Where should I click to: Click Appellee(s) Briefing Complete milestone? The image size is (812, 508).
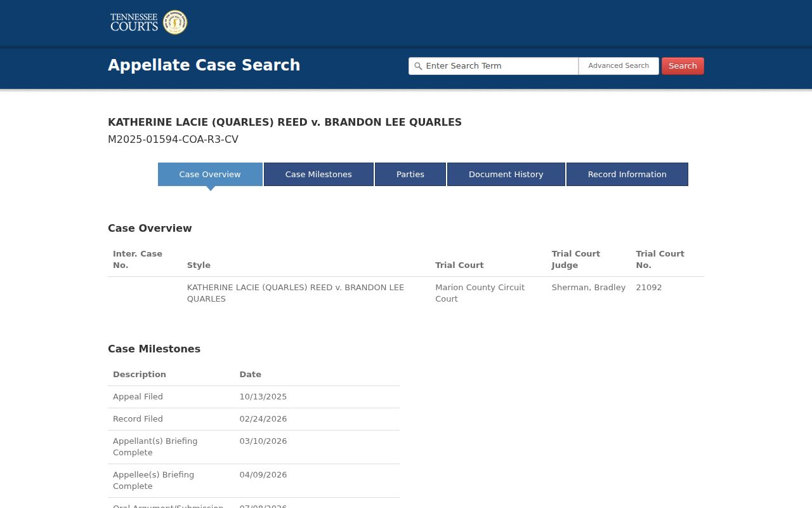coord(154,481)
